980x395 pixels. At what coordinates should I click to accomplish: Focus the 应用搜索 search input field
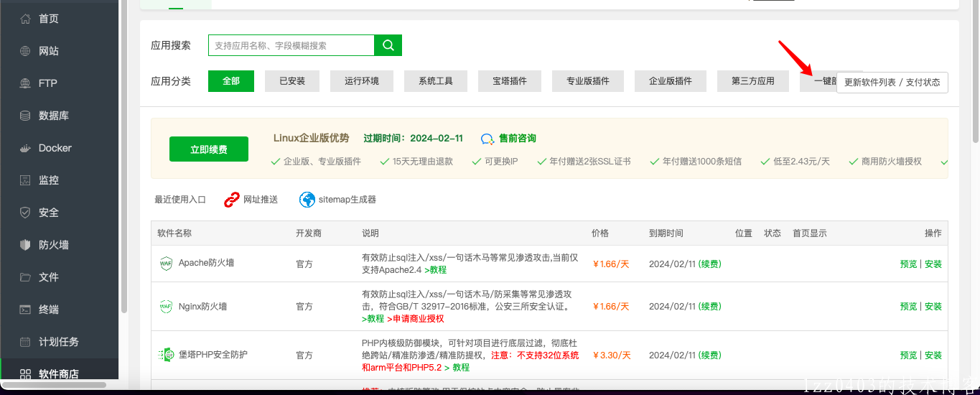291,45
